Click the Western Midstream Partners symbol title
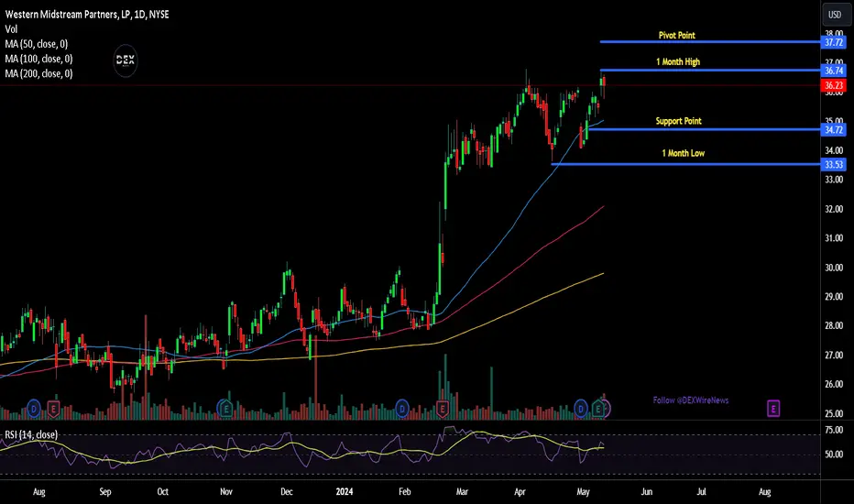The width and height of the screenshot is (854, 504). click(87, 15)
